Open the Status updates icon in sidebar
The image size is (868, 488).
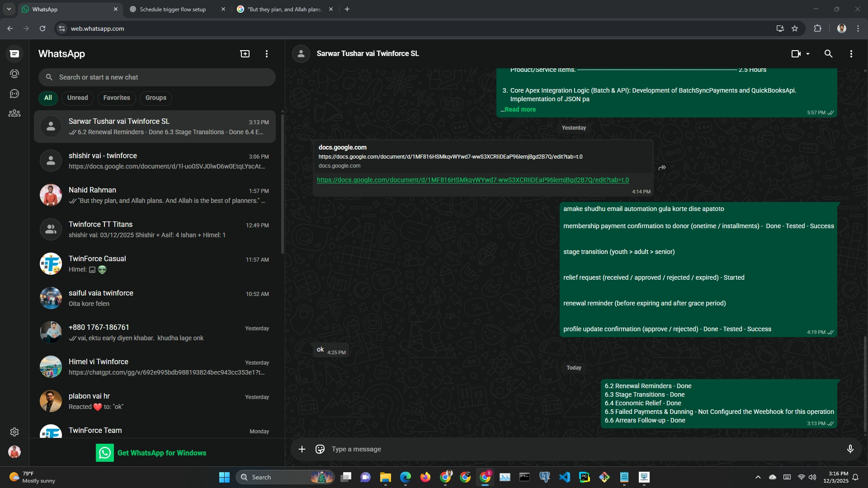14,74
